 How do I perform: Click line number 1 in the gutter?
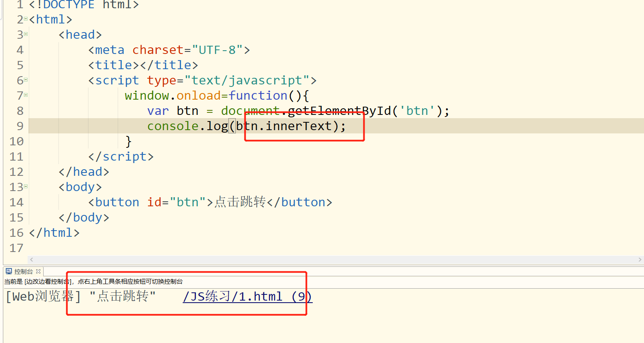click(x=19, y=5)
